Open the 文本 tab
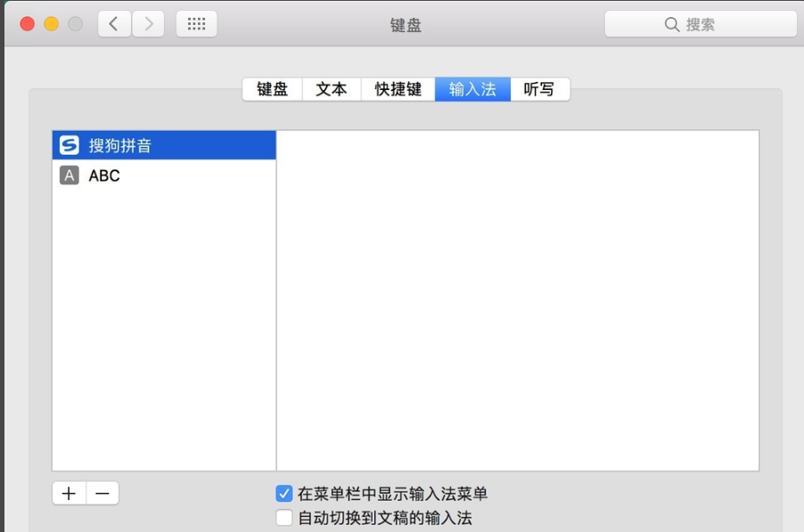Viewport: 804px width, 532px height. coord(331,88)
